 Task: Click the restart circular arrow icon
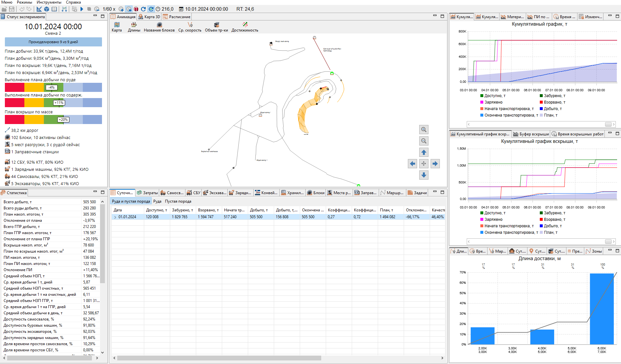pyautogui.click(x=143, y=9)
